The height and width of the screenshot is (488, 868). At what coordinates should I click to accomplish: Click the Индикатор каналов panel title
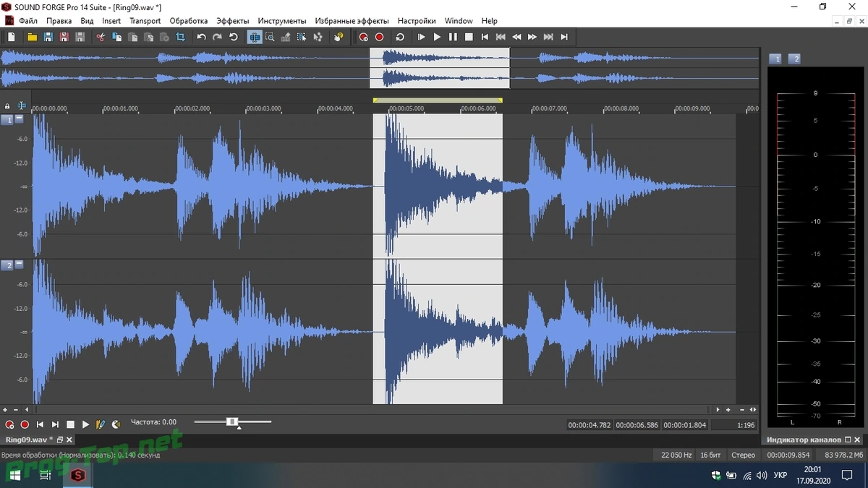[x=804, y=440]
